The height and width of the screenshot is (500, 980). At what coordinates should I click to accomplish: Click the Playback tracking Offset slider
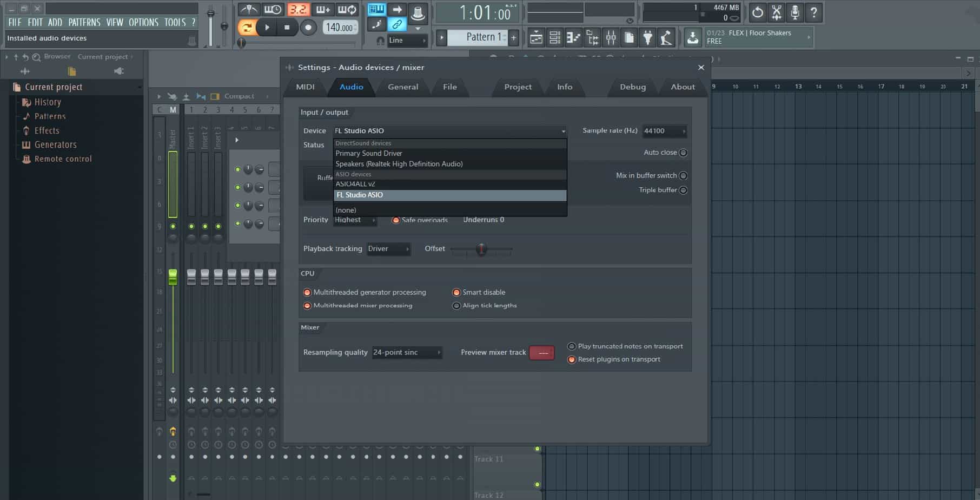(481, 249)
